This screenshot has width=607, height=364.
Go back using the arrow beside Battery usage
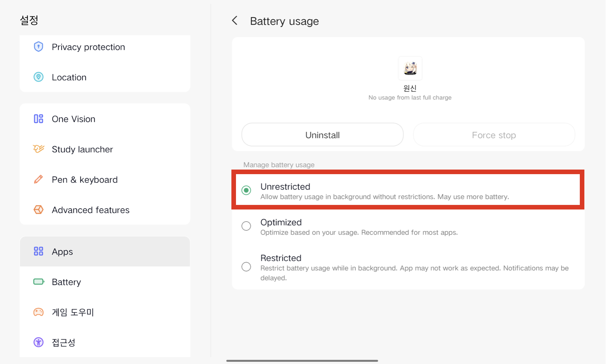click(235, 21)
